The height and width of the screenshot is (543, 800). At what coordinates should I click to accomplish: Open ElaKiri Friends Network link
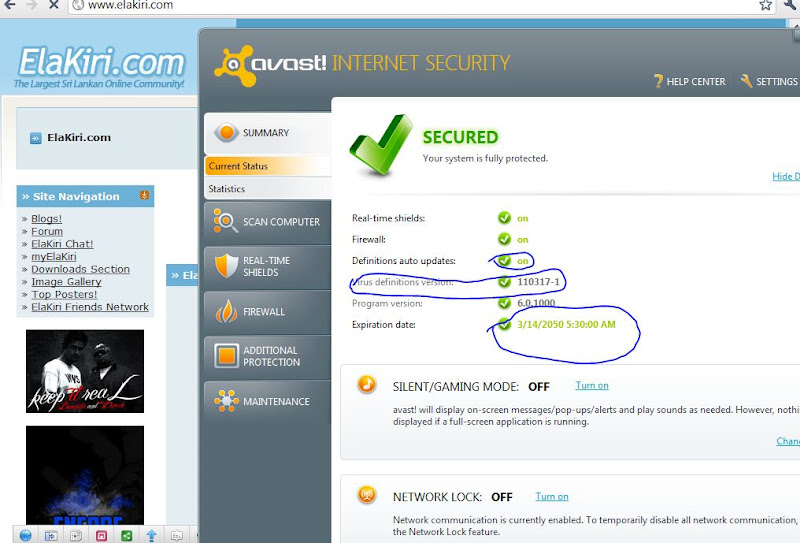pos(90,307)
